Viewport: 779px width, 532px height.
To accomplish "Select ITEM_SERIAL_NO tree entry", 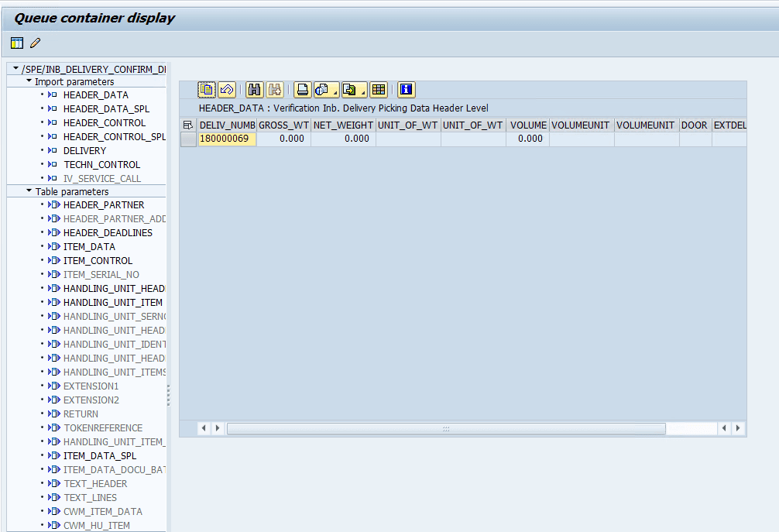I will [101, 274].
